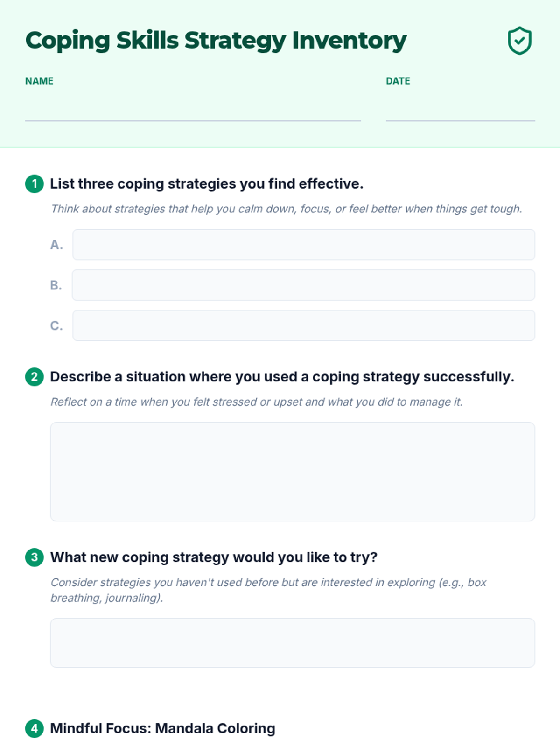
Task: Click the green number 4 badge
Action: tap(34, 728)
